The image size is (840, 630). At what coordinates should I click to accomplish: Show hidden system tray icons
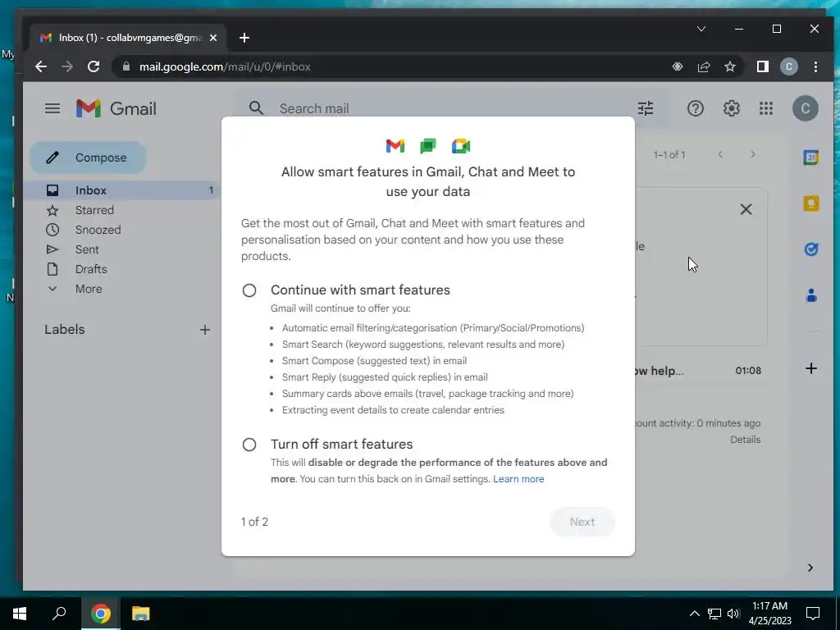(694, 614)
